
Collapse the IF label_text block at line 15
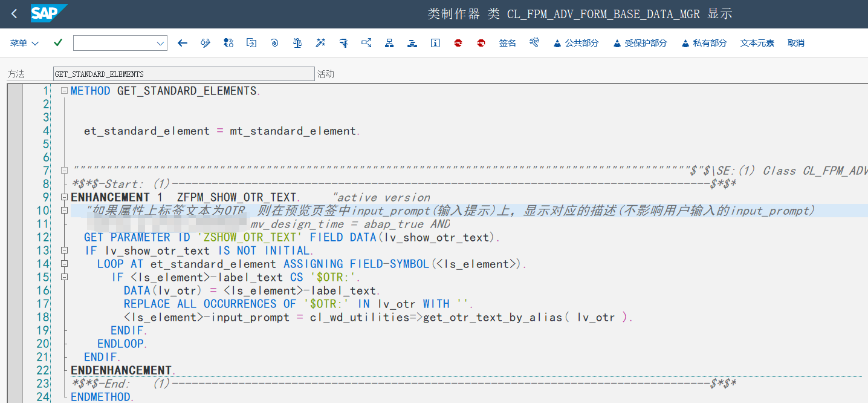point(64,277)
